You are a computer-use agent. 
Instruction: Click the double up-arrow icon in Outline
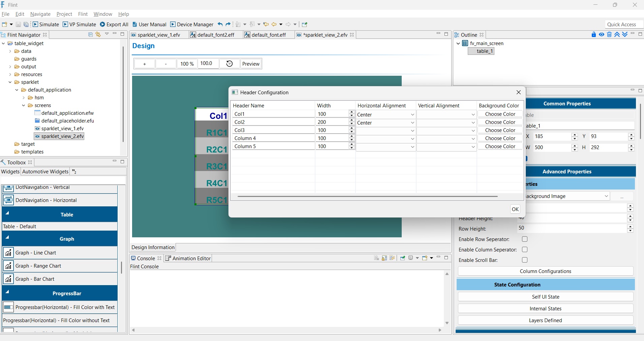617,35
